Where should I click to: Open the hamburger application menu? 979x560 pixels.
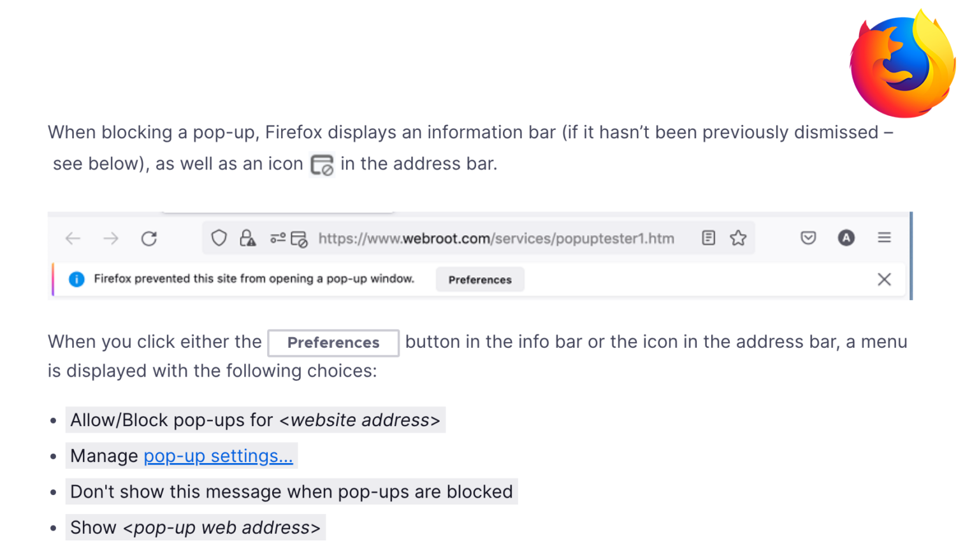[x=884, y=238]
